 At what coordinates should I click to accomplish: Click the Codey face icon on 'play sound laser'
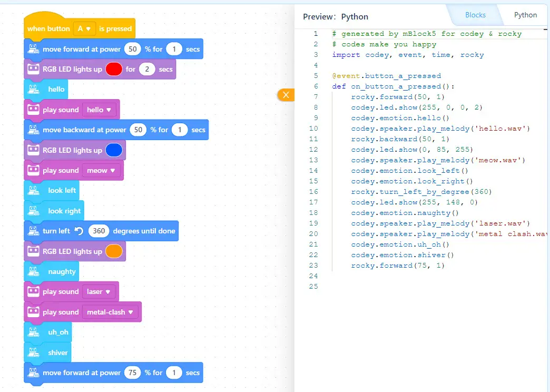(33, 292)
